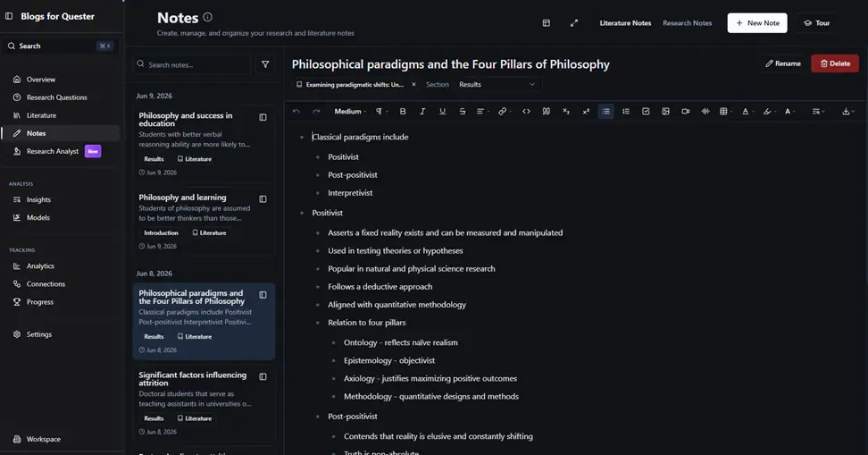Open the filter icon beside Search notes
The width and height of the screenshot is (868, 455).
pyautogui.click(x=265, y=64)
